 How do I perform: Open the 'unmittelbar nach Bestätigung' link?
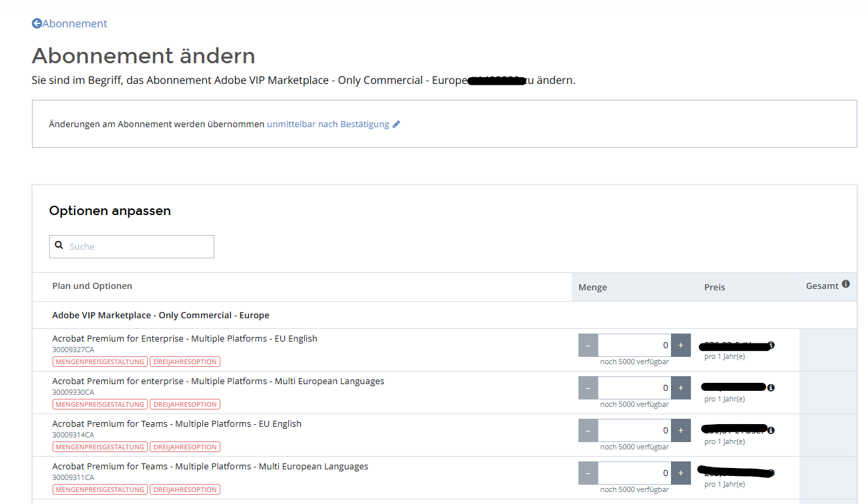tap(327, 124)
